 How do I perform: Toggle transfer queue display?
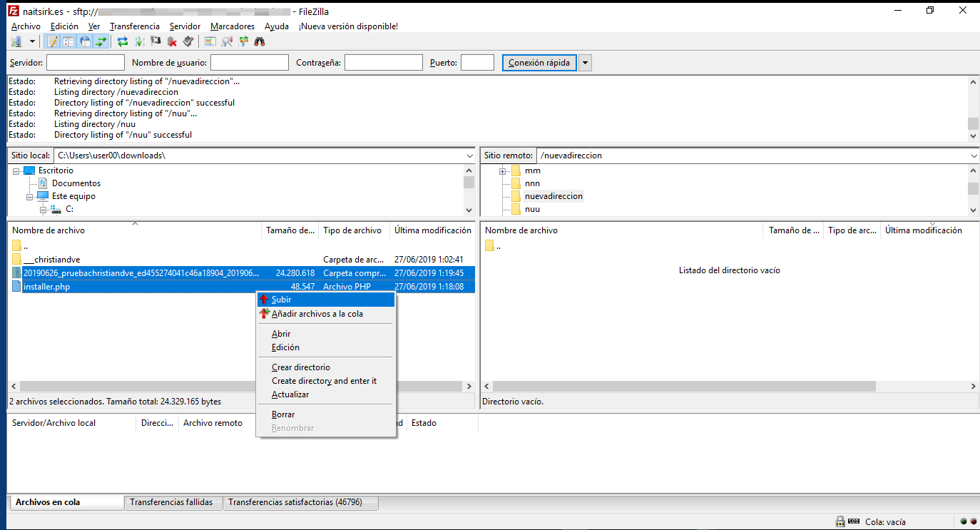coord(101,41)
